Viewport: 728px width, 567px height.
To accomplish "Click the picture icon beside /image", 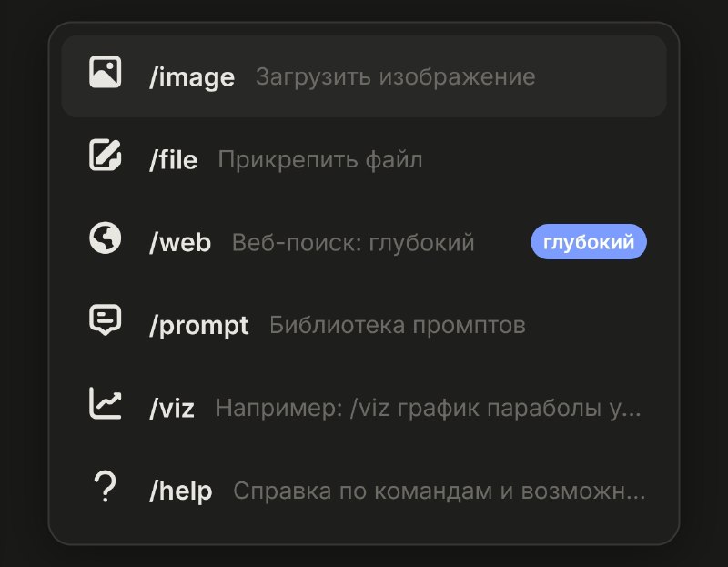I will coord(106,72).
